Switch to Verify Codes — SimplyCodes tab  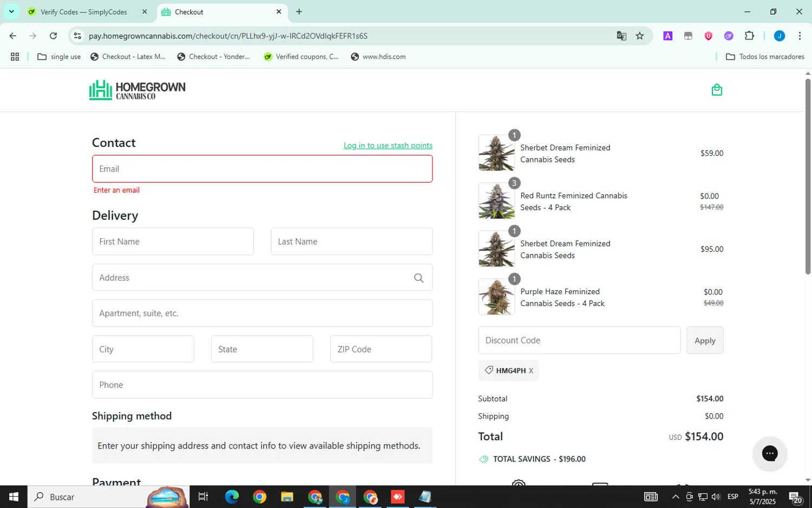coord(84,12)
